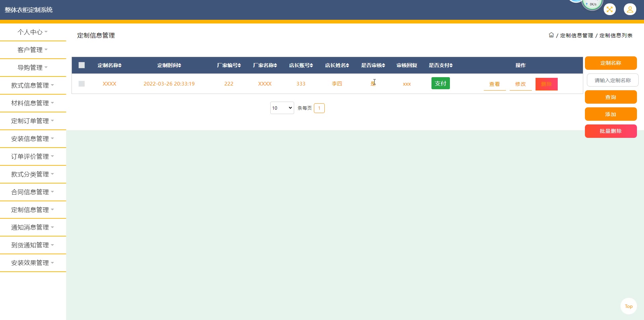This screenshot has height=320, width=644.
Task: Click the date cell 2022-03-26 20:33:19
Action: (169, 84)
